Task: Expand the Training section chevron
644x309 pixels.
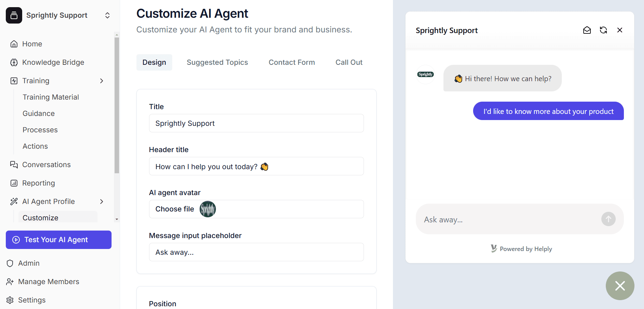Action: click(101, 81)
